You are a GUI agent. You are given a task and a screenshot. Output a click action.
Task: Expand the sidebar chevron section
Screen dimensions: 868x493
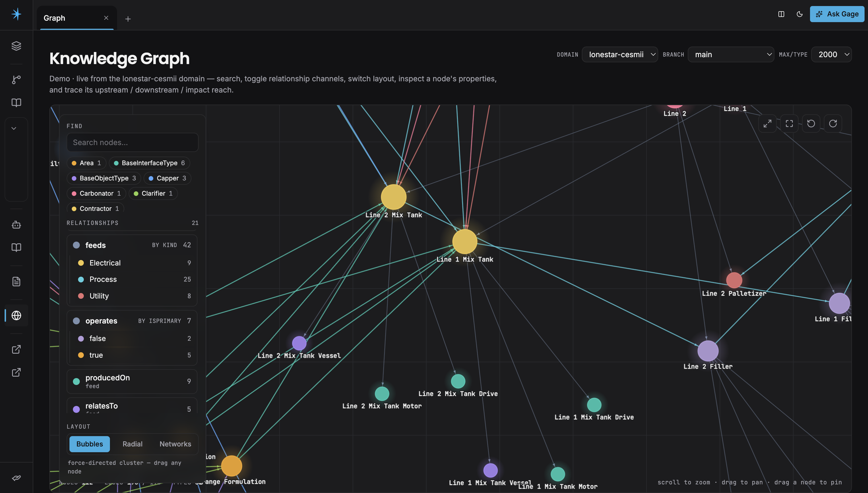click(14, 128)
